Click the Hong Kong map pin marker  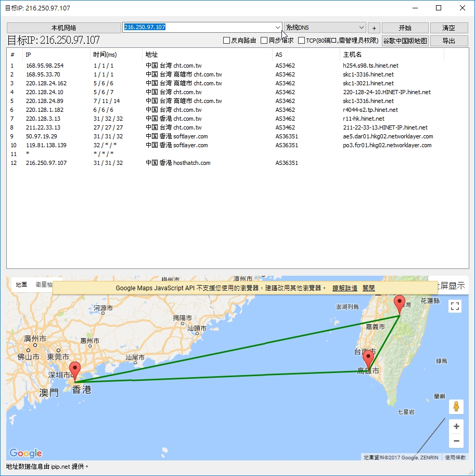(x=75, y=371)
